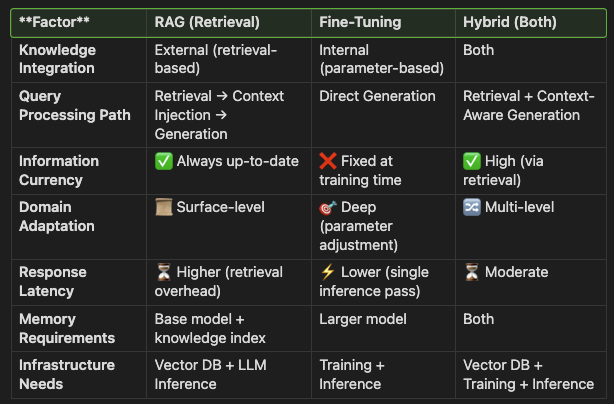Select the "**Factor**" header cell
The image size is (614, 404).
click(55, 20)
